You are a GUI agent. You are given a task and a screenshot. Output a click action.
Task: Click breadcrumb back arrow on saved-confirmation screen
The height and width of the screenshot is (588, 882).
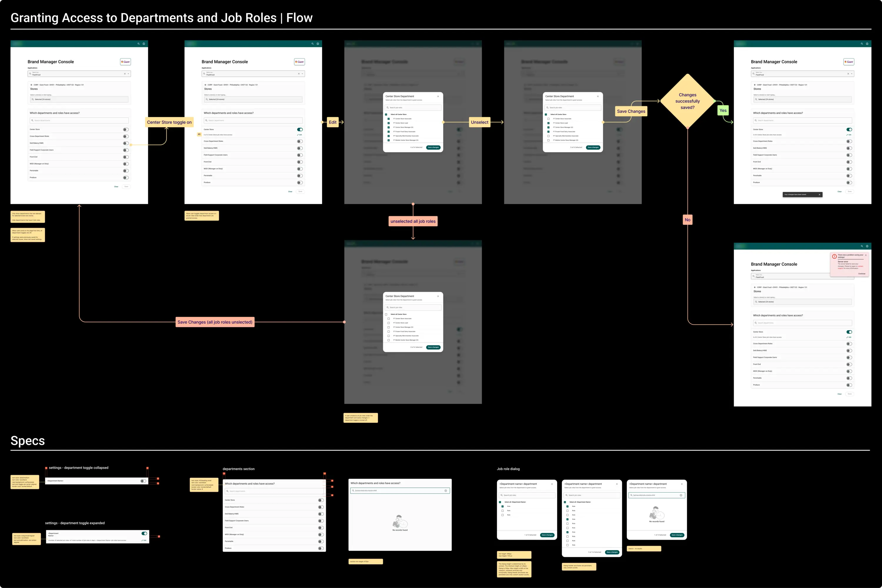pos(755,85)
